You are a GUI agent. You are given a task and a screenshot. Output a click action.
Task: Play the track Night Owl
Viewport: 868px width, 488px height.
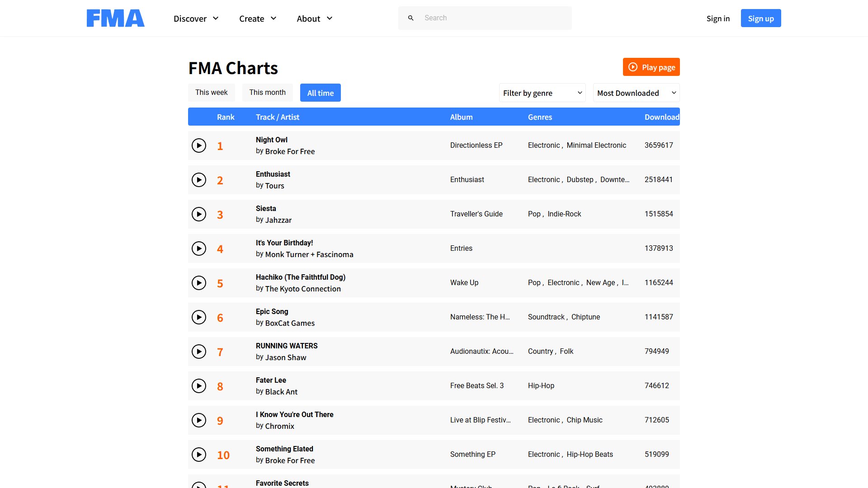click(199, 145)
